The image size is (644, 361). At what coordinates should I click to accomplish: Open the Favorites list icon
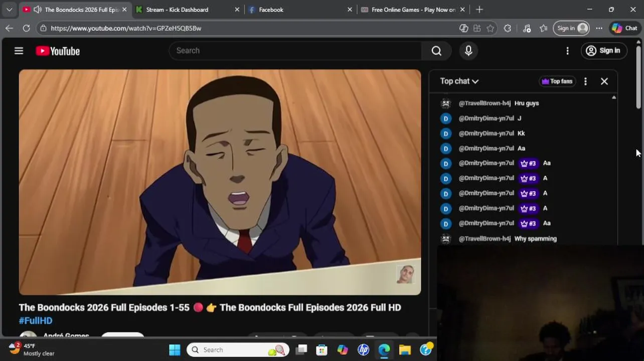click(544, 29)
